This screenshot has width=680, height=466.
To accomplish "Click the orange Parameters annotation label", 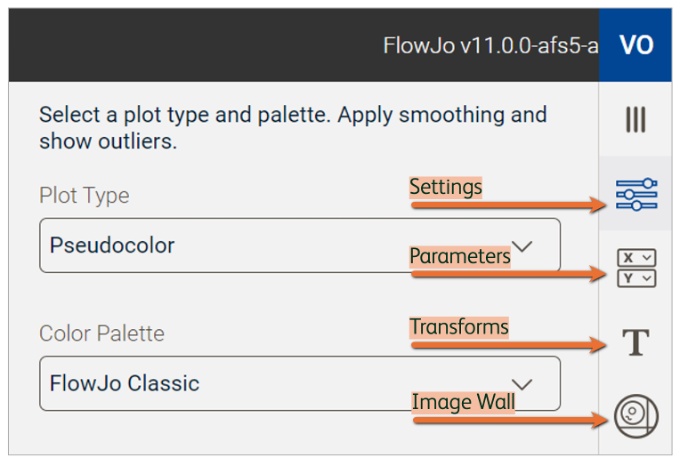I will pos(460,256).
